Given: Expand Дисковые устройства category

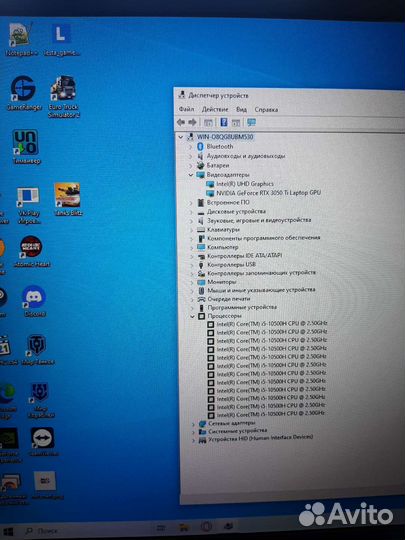Looking at the screenshot, I should pyautogui.click(x=191, y=212).
